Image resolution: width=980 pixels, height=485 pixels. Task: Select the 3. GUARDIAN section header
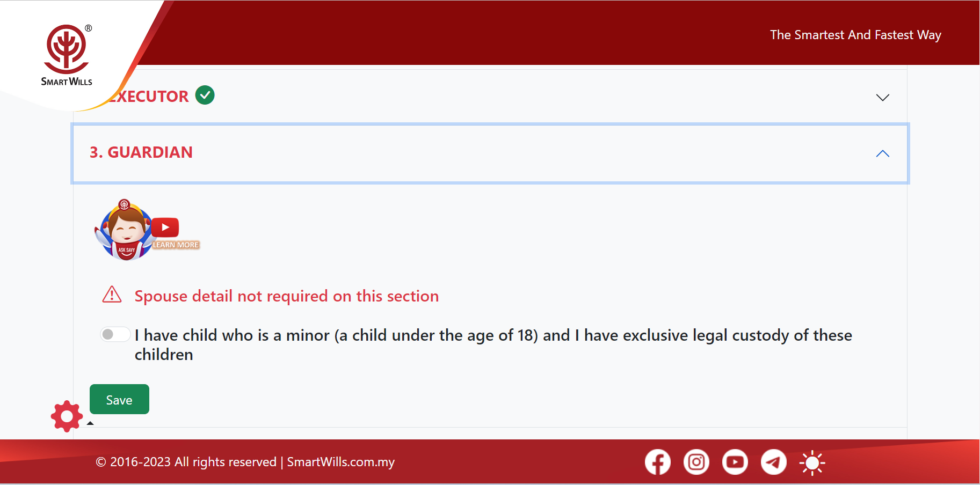pos(141,152)
